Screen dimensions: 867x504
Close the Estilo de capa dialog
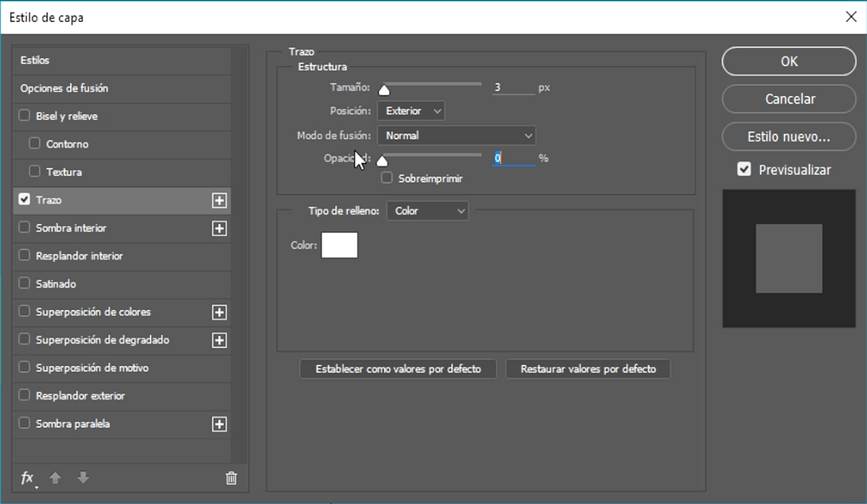coord(851,17)
